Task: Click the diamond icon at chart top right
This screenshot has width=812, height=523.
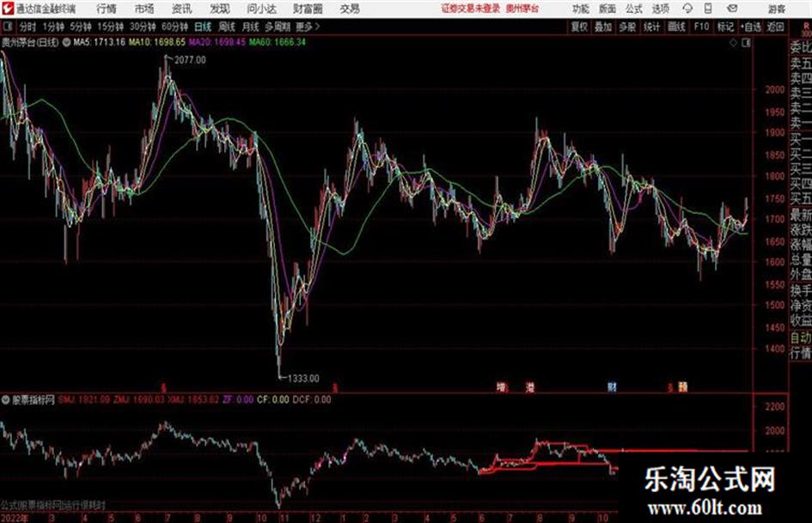Action: tap(733, 43)
